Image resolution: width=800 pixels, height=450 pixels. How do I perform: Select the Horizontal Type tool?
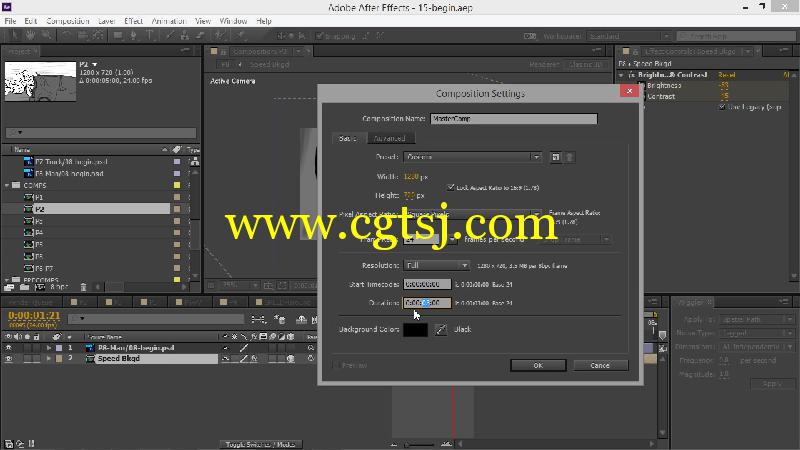(150, 35)
